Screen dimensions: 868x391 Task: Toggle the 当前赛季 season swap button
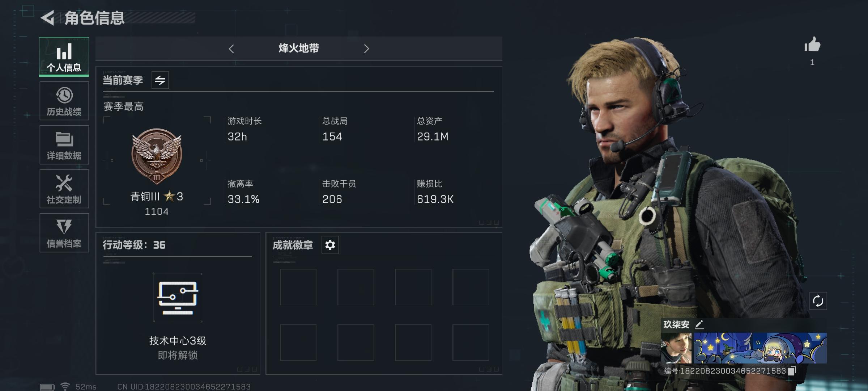point(160,80)
